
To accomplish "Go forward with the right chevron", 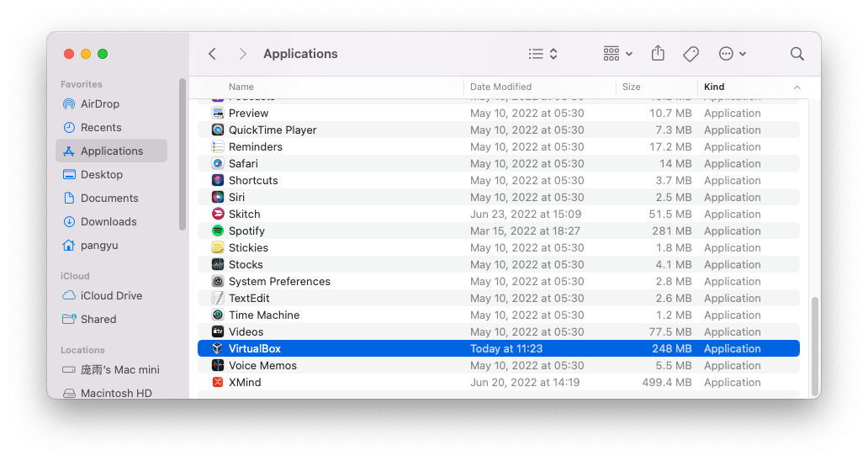I will (x=242, y=54).
